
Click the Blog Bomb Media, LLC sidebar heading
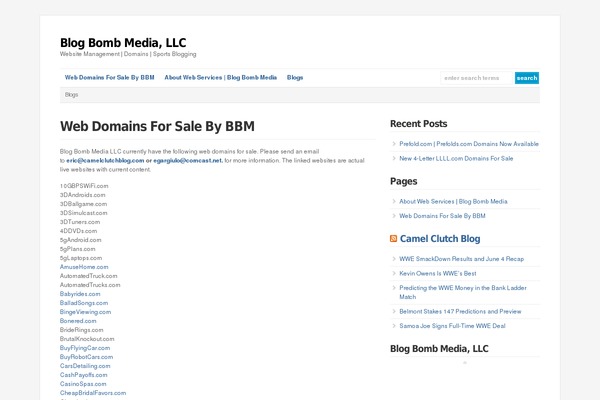pyautogui.click(x=439, y=349)
